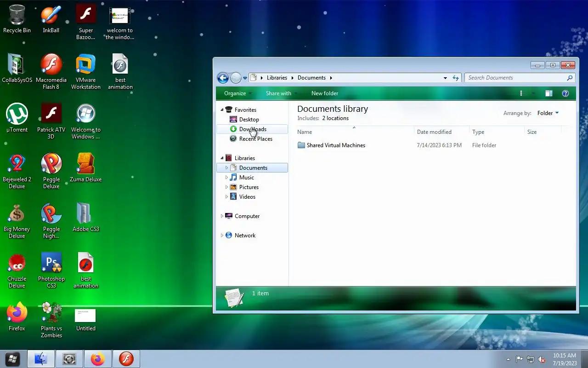Open the VMware Workstation desktop shortcut
The height and width of the screenshot is (368, 588).
86,71
